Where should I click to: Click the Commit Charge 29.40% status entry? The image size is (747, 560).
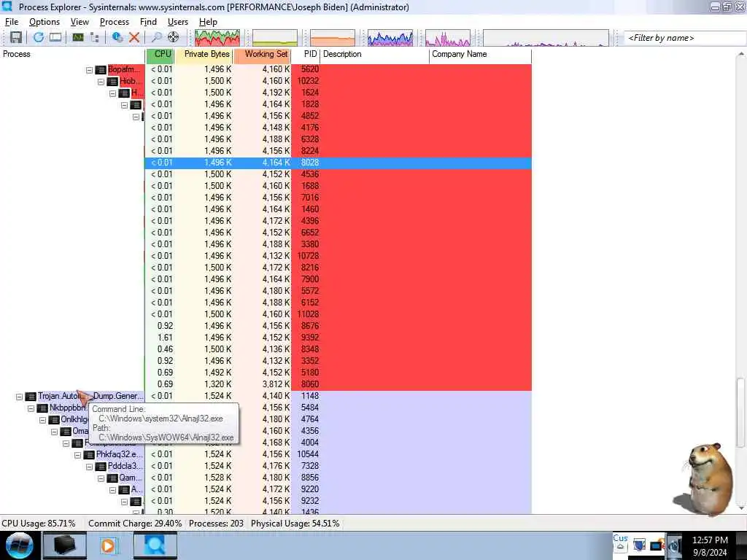pos(135,524)
